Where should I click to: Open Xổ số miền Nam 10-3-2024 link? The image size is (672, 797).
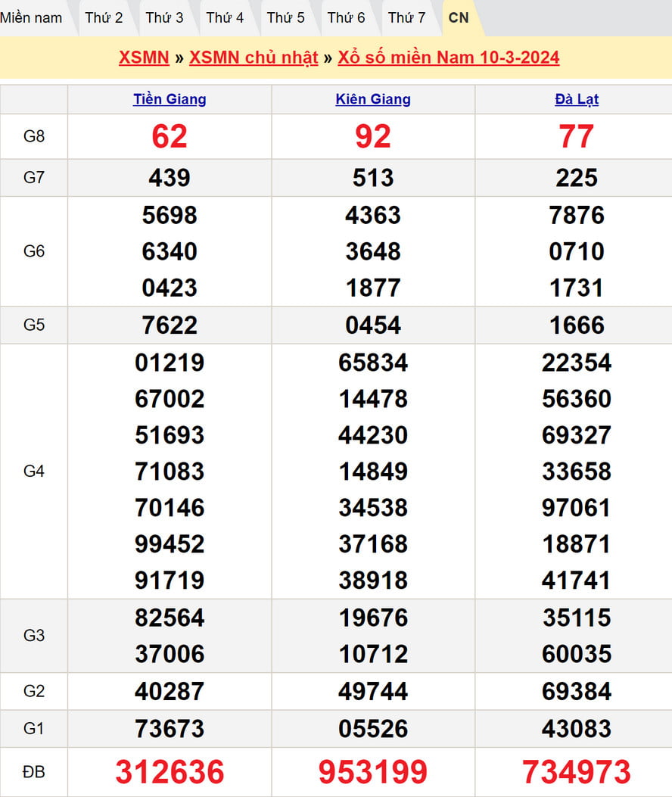(448, 58)
